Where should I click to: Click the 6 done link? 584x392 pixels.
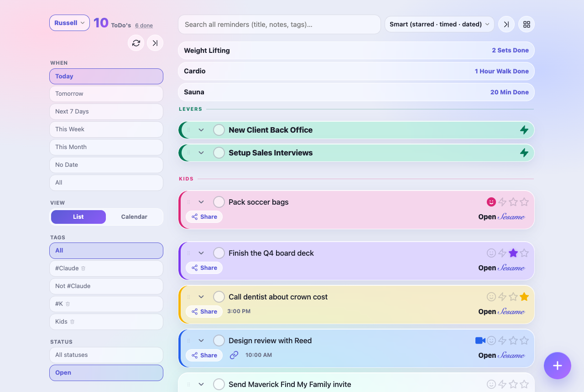144,26
